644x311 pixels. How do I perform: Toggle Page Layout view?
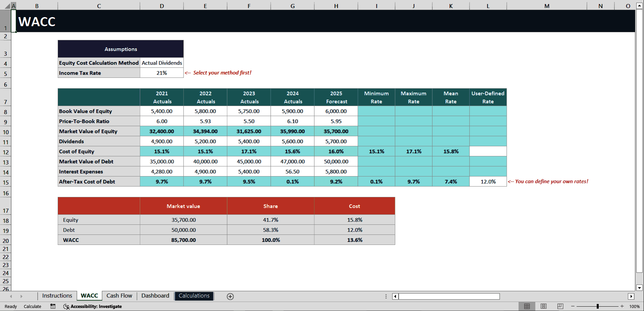(x=543, y=306)
